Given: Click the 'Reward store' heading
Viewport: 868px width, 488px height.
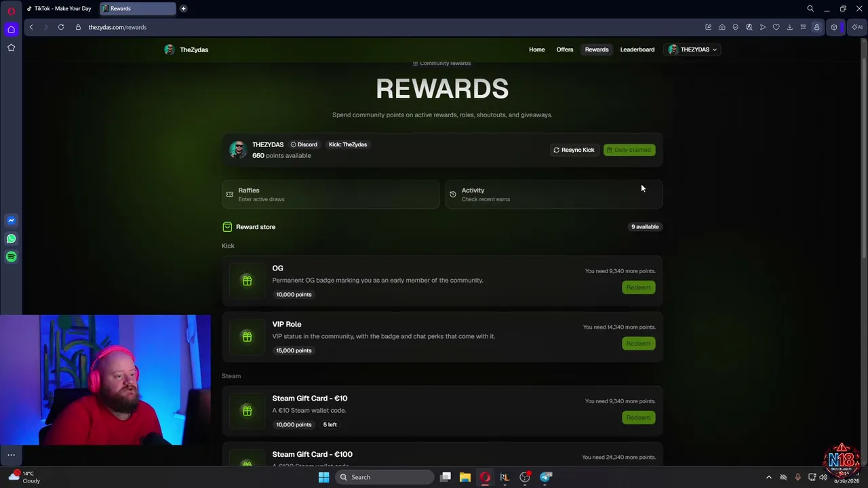Looking at the screenshot, I should 256,227.
